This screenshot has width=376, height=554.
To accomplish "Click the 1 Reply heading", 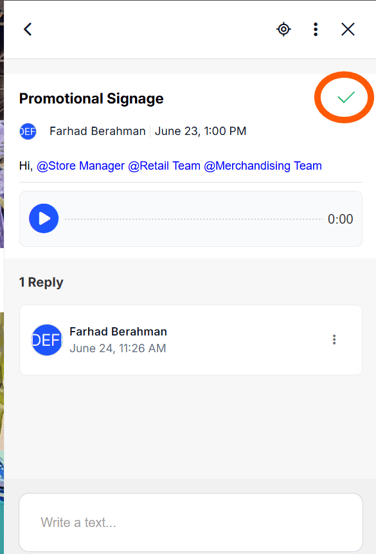I will coord(41,282).
